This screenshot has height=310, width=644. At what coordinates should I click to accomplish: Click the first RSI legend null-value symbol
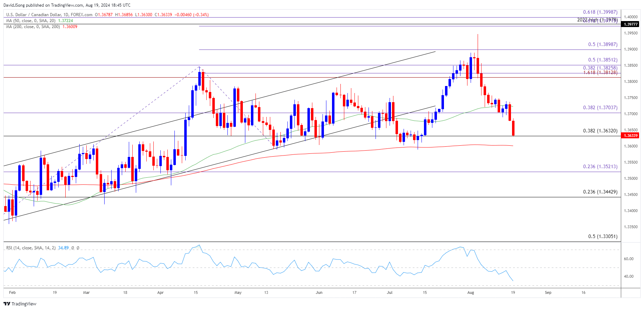(x=73, y=248)
